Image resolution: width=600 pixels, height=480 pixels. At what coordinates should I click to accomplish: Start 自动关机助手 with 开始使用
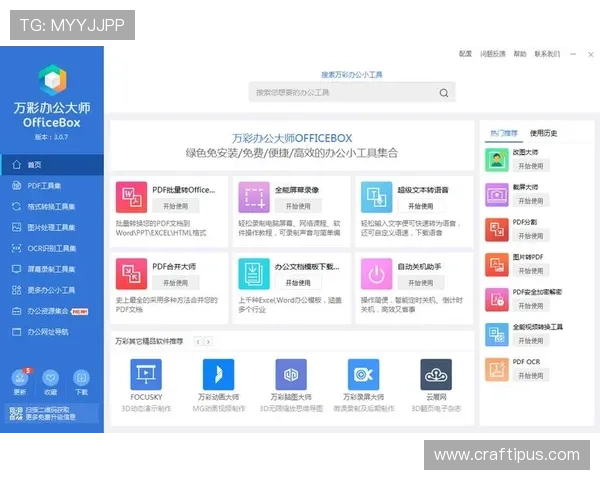point(421,283)
